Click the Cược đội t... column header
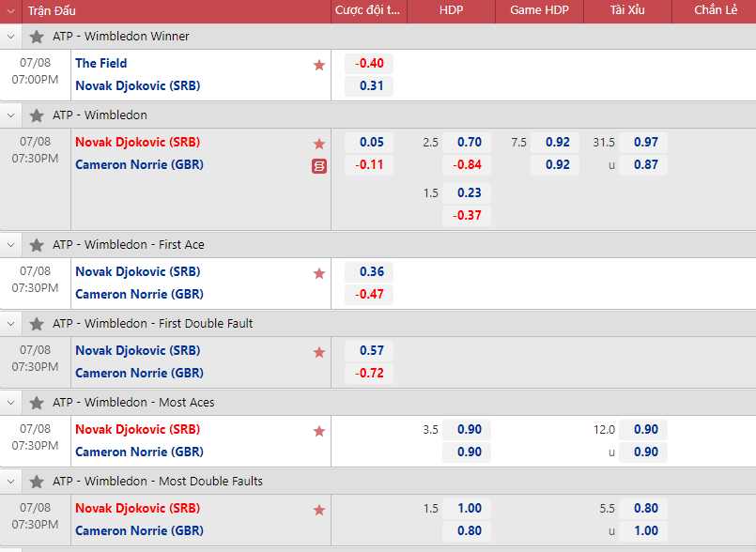Image resolution: width=756 pixels, height=552 pixels. pos(367,10)
